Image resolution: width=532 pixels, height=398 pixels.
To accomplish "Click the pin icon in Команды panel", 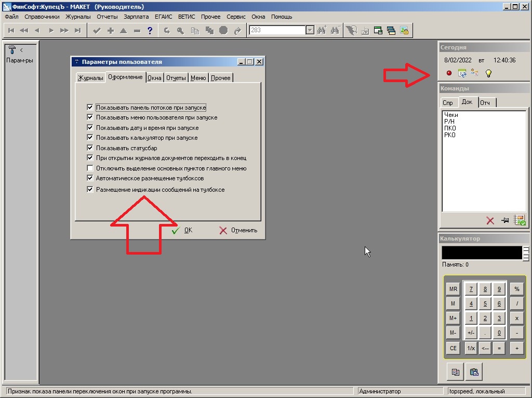I will (504, 220).
